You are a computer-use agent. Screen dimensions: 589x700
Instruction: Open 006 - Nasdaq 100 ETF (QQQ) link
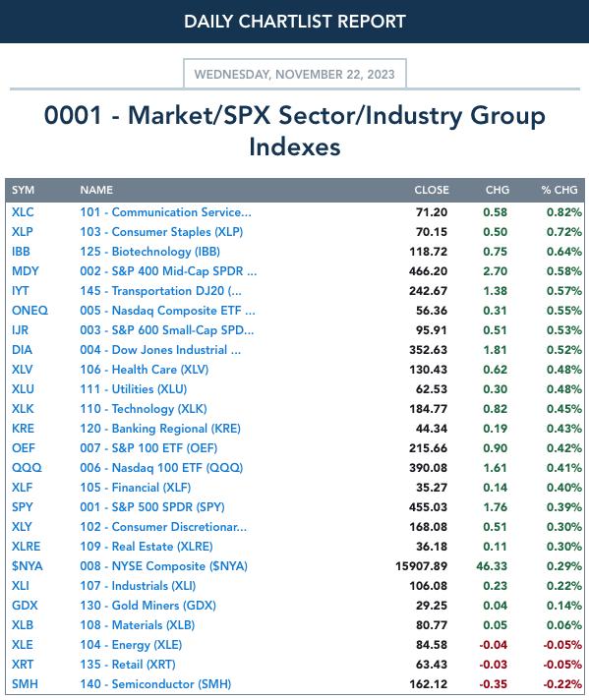[x=161, y=467]
